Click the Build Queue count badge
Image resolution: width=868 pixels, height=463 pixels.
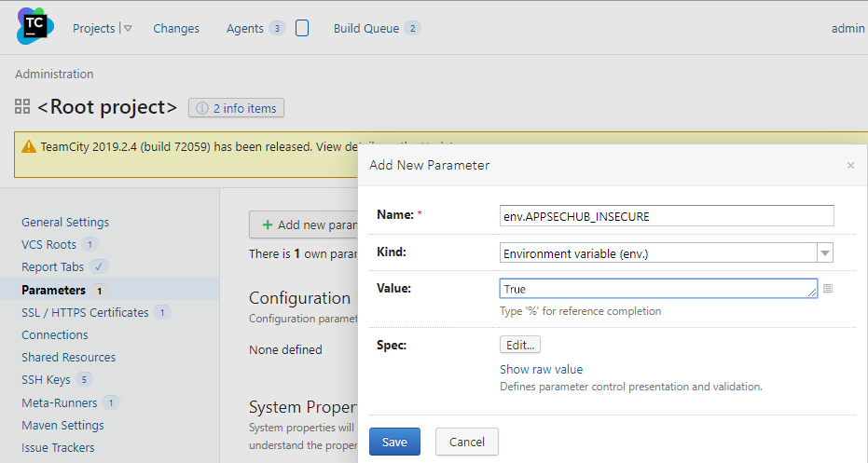tap(412, 29)
